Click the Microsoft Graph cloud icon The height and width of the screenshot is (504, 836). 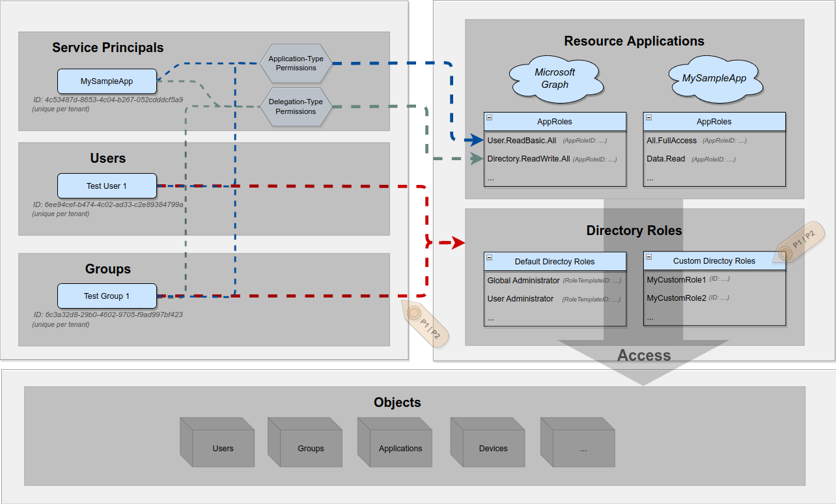click(557, 78)
